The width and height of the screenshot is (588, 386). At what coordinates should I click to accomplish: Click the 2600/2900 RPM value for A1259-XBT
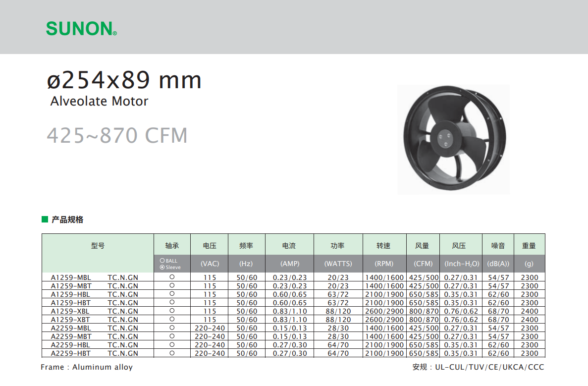[x=384, y=320]
